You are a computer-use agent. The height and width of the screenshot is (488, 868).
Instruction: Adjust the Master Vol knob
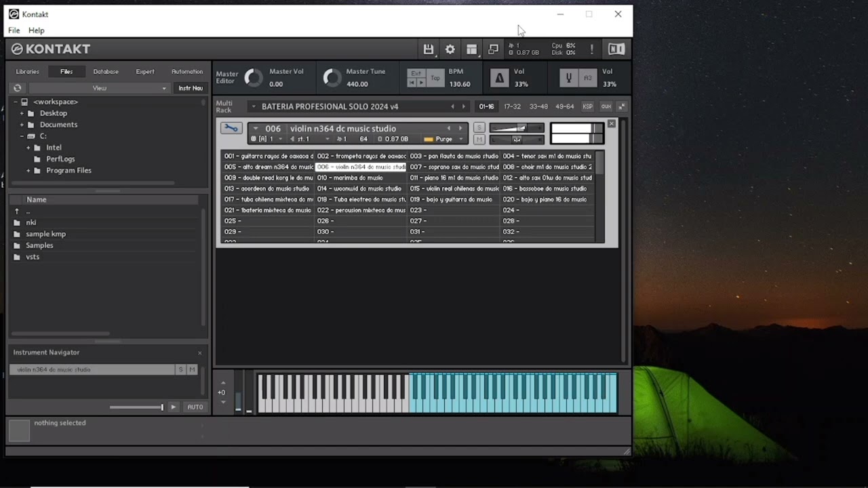coord(253,78)
